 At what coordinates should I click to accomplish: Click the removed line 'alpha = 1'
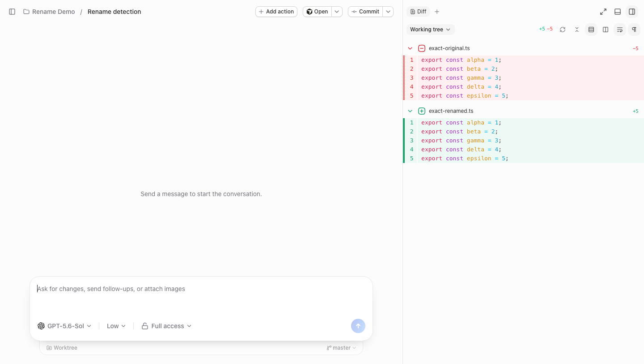524,60
